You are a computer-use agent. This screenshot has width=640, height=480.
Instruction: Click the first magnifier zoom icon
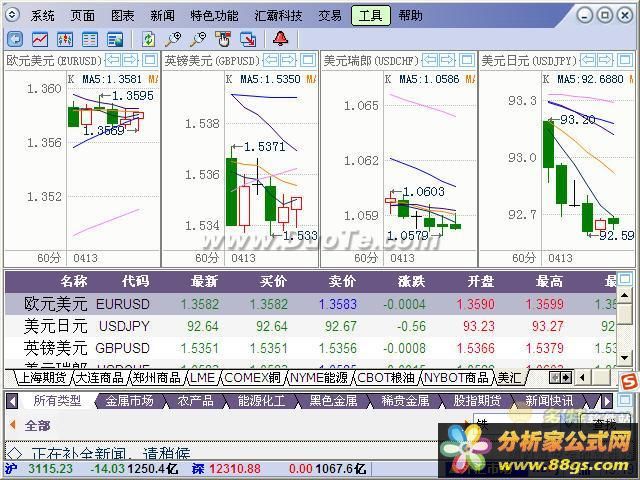(173, 39)
